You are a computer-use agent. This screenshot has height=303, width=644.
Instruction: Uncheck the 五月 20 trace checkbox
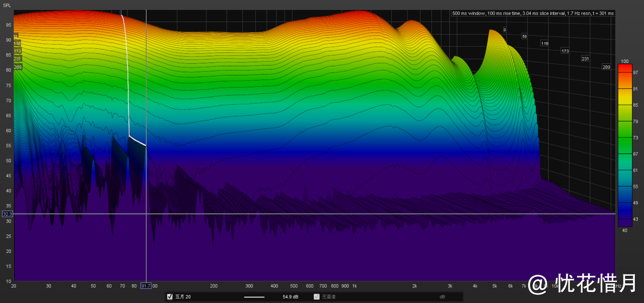[x=170, y=297]
